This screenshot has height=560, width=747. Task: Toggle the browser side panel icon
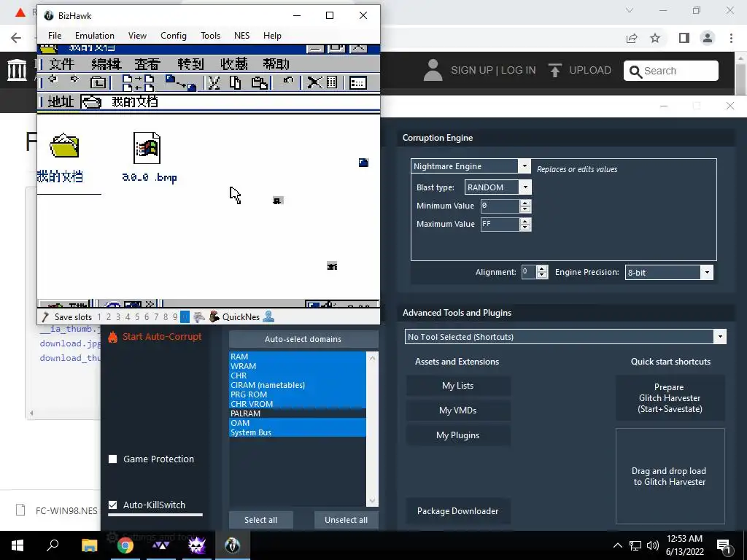click(x=684, y=38)
